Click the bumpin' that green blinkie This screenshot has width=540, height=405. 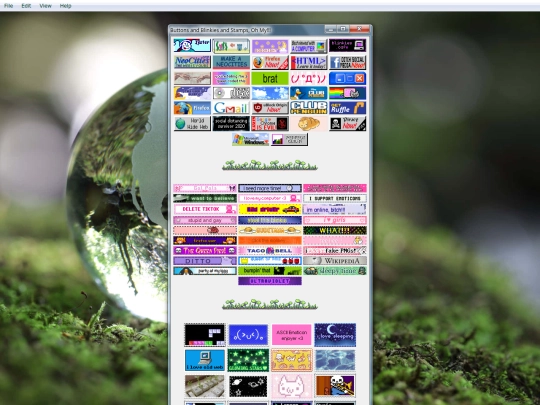270,271
